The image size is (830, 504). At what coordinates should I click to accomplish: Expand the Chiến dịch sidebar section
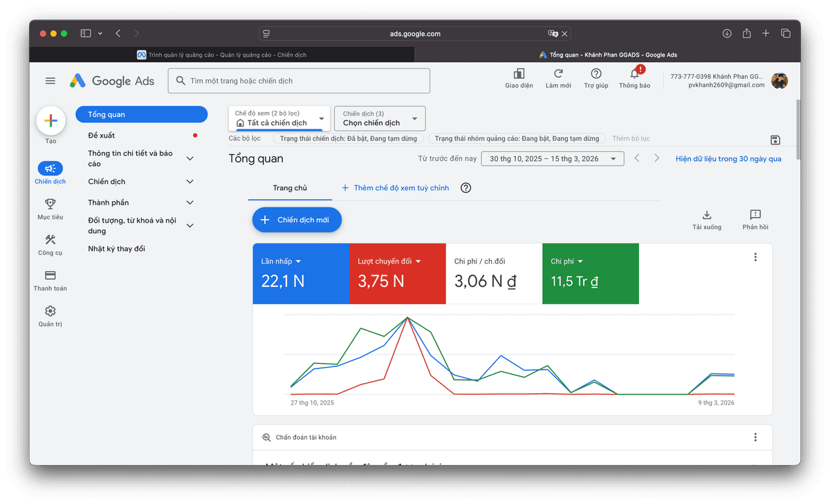pos(190,182)
